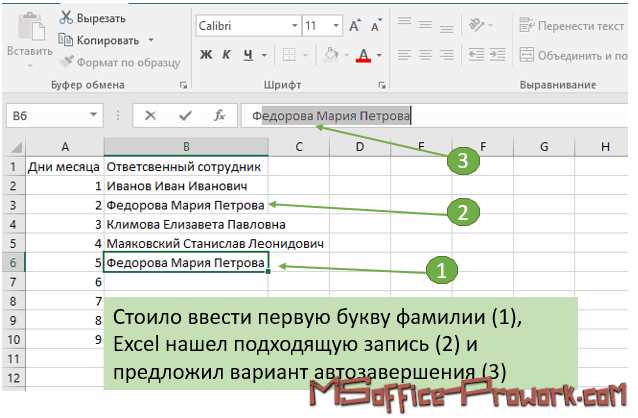Align text right in cell

click(x=447, y=55)
